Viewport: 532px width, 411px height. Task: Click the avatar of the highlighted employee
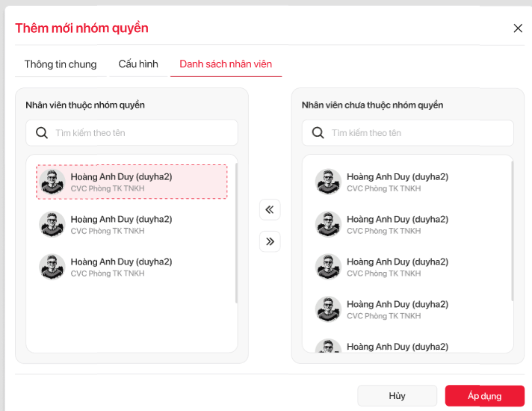click(x=52, y=182)
